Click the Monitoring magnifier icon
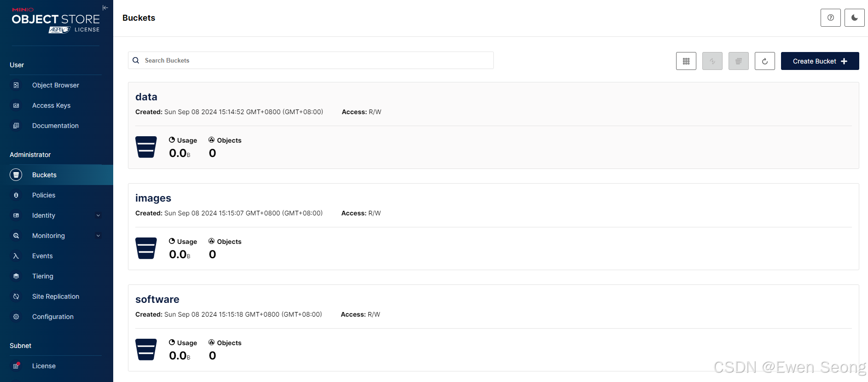Screen dimensions: 868x382 tap(16, 236)
